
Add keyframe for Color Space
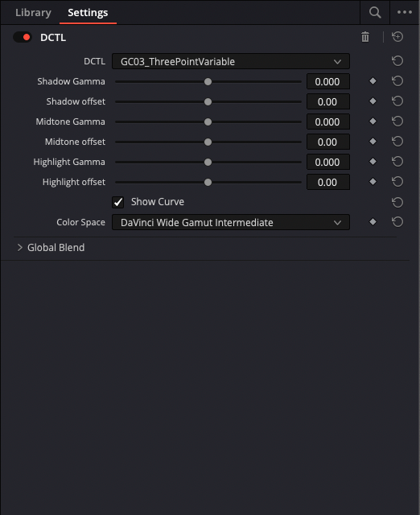point(373,222)
